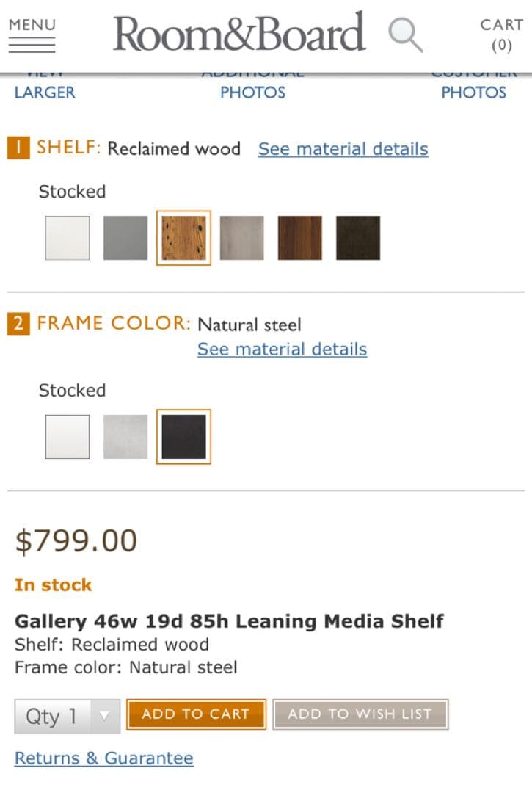Open the hamburger MENU icon
532x793 pixels.
pyautogui.click(x=32, y=35)
